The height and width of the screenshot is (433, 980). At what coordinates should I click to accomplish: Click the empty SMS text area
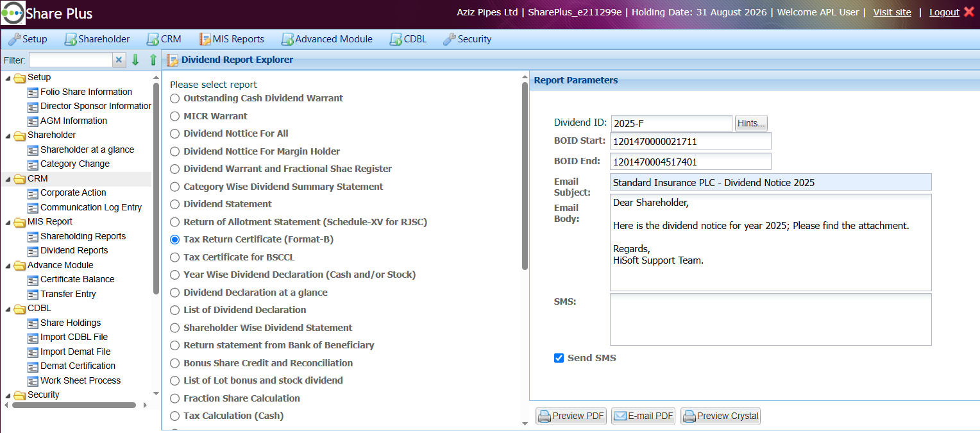[x=771, y=319]
